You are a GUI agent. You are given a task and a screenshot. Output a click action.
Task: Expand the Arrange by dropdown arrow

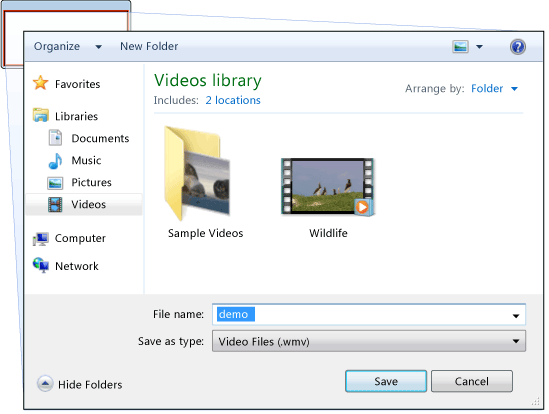coord(514,89)
